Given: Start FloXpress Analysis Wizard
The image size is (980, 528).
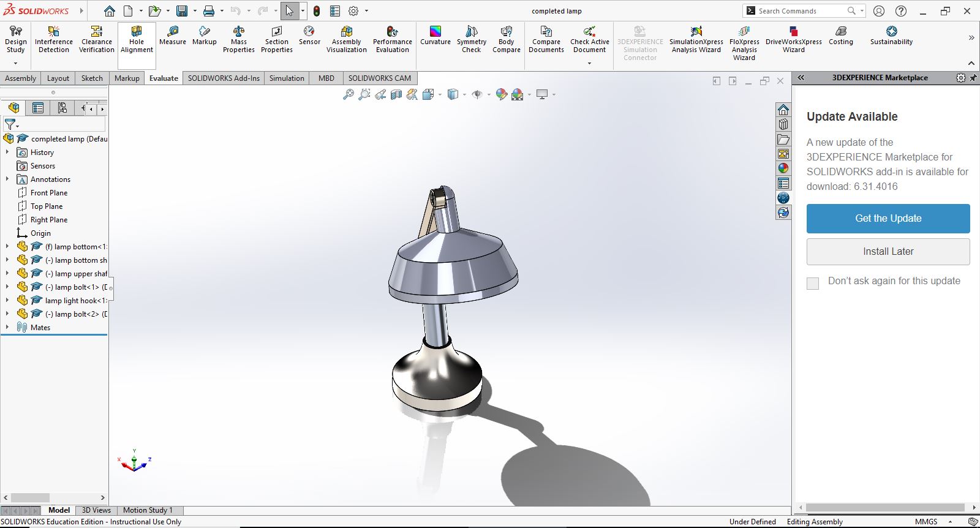Looking at the screenshot, I should coord(744,43).
